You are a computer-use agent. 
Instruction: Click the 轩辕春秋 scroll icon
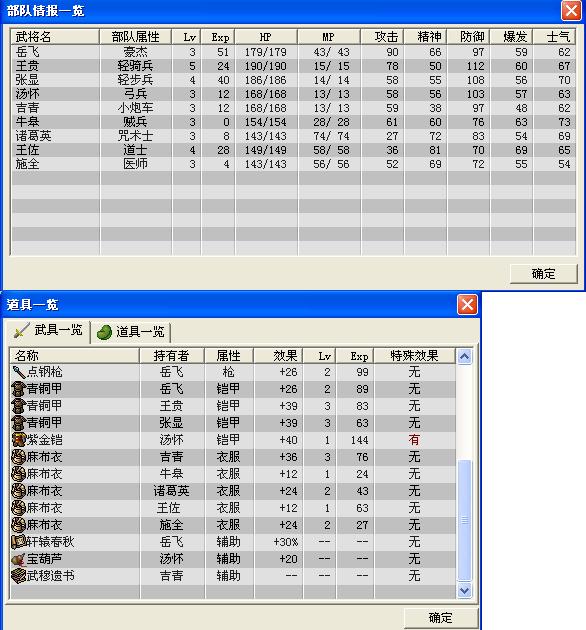(18, 542)
